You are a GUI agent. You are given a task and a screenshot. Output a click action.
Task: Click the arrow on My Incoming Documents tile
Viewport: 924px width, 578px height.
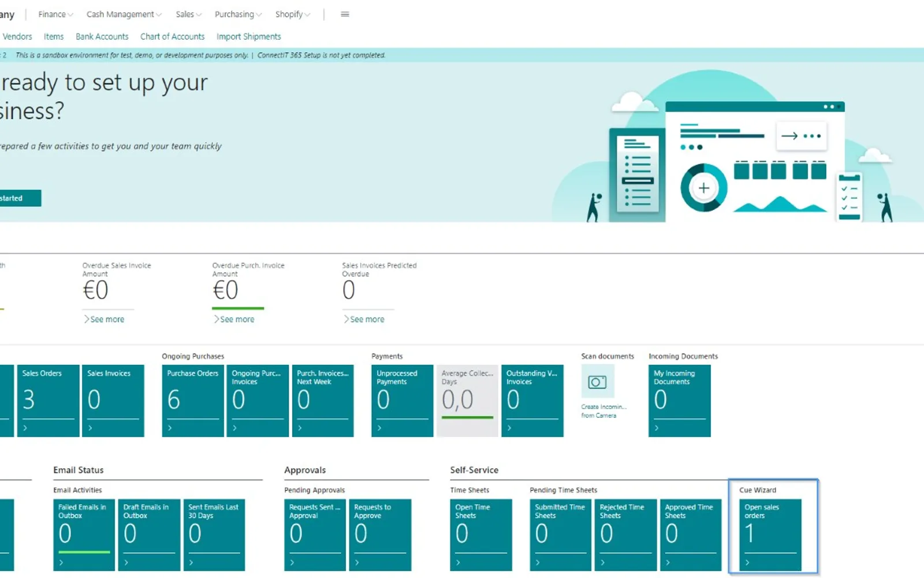(657, 428)
